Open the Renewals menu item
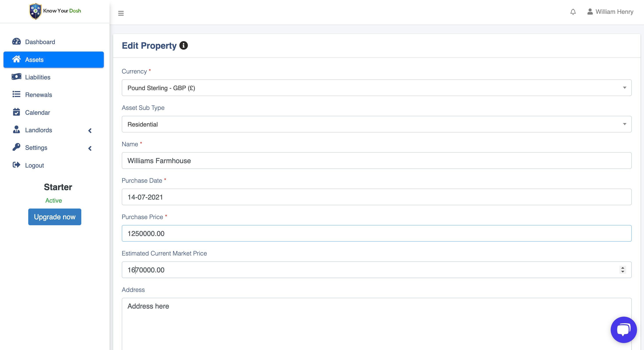Image resolution: width=644 pixels, height=350 pixels. pyautogui.click(x=39, y=95)
